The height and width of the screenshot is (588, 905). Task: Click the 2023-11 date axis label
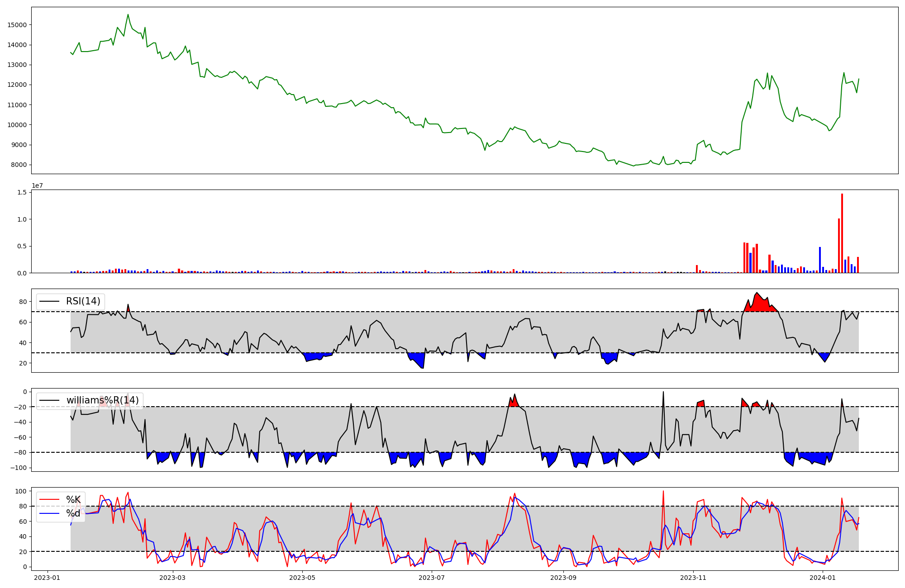click(x=693, y=578)
